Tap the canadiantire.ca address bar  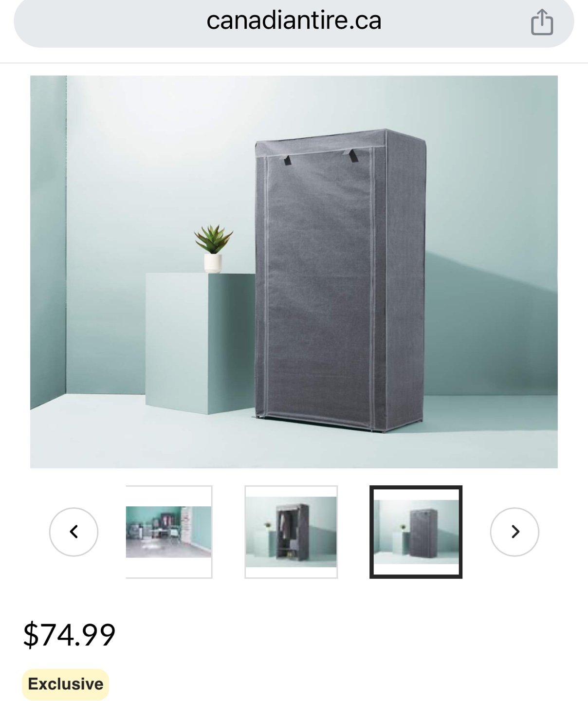tap(294, 21)
